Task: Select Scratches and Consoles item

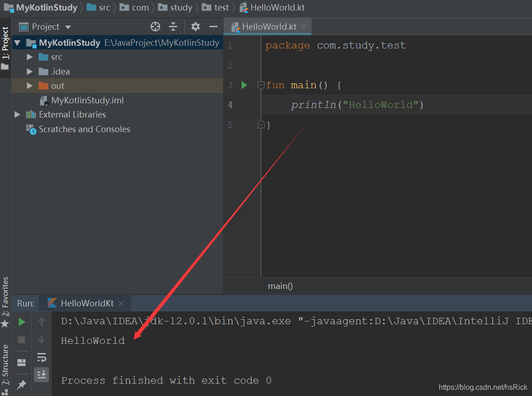Action: [x=85, y=129]
